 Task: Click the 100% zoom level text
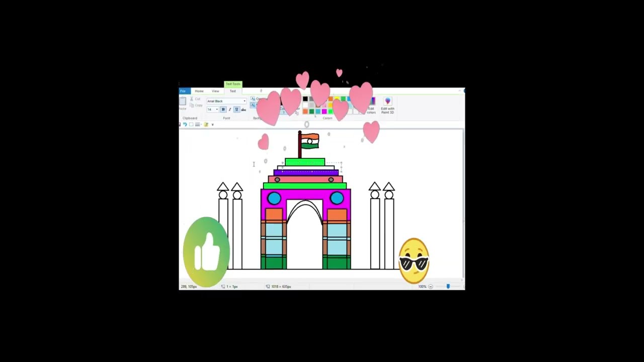pyautogui.click(x=422, y=286)
